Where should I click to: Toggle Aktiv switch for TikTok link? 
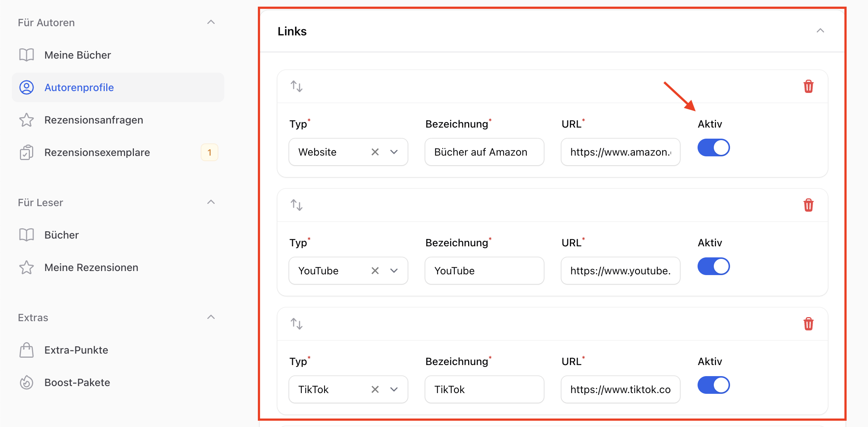713,385
